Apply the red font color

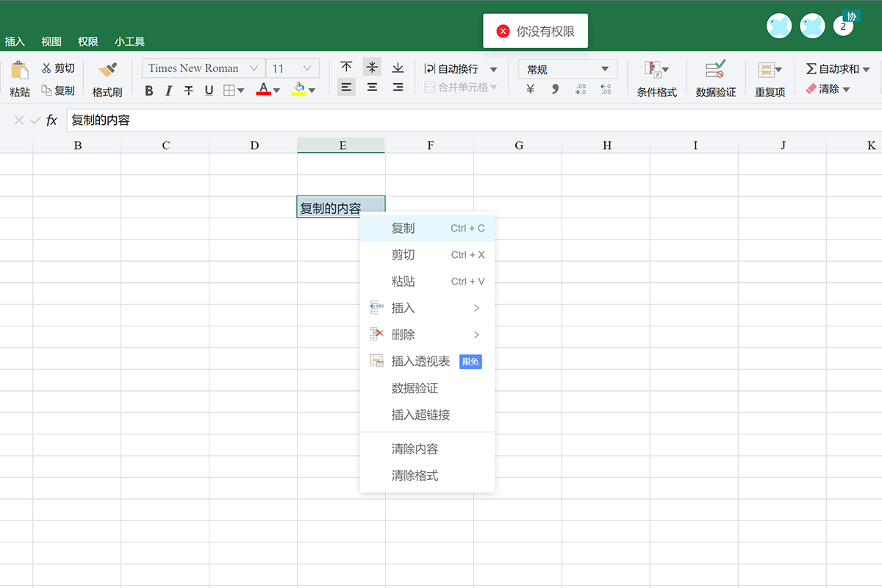263,90
